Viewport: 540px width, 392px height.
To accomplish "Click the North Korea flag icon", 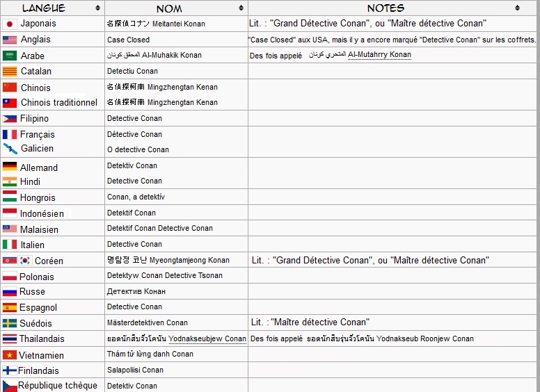I will click(x=9, y=261).
